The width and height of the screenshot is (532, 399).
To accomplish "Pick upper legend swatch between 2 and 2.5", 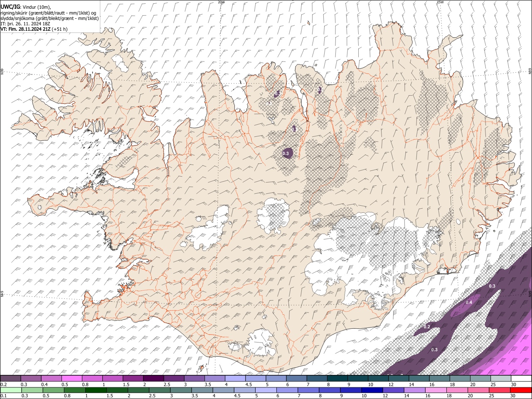I will tap(153, 379).
